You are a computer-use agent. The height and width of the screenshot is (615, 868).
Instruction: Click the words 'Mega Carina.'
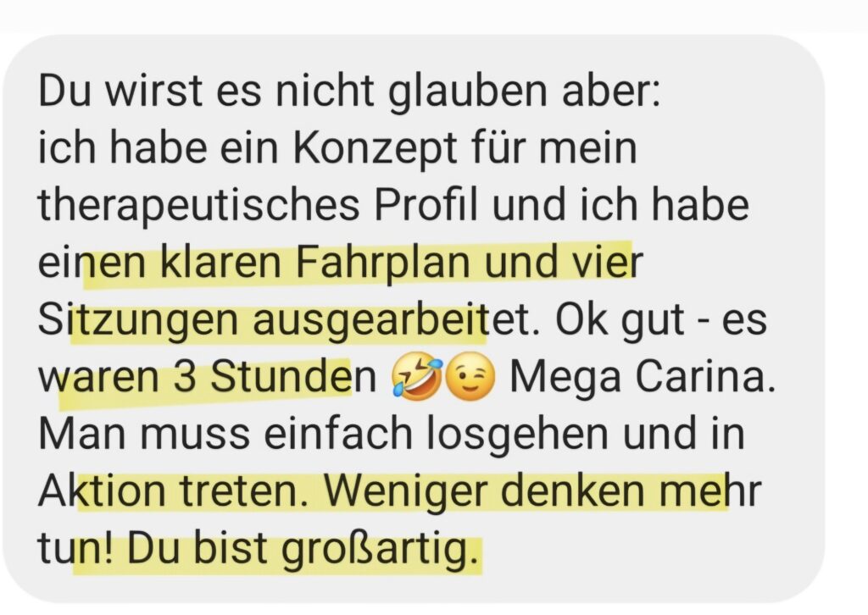pos(643,378)
